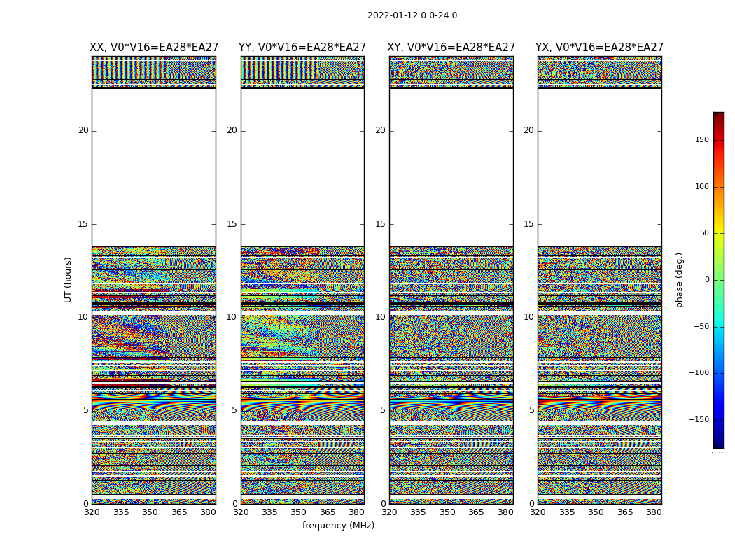Select the XX, V0*V16=EA28*EA27 panel title

click(154, 48)
